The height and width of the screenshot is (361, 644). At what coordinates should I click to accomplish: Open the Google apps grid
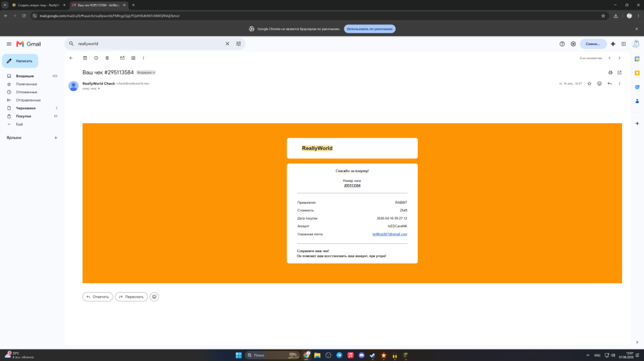pos(623,44)
